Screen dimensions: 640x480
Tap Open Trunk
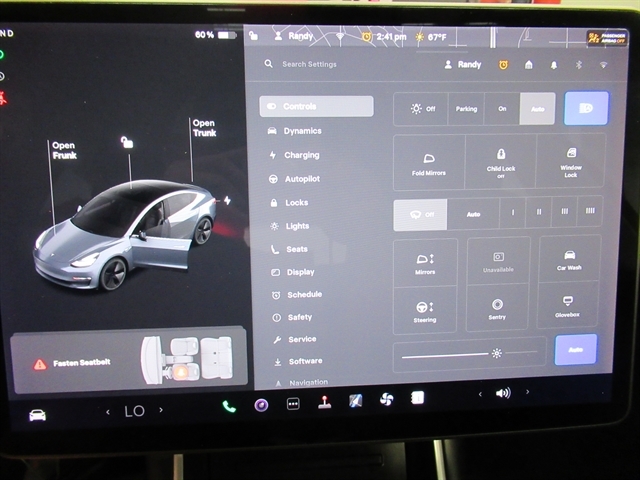click(204, 128)
